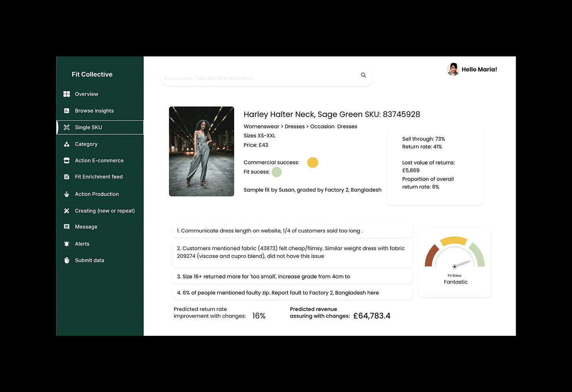Click the Hello Maria profile avatar

(453, 69)
